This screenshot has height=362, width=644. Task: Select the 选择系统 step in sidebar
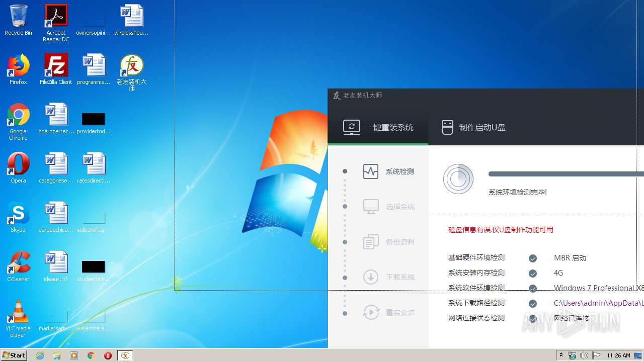[x=388, y=207]
